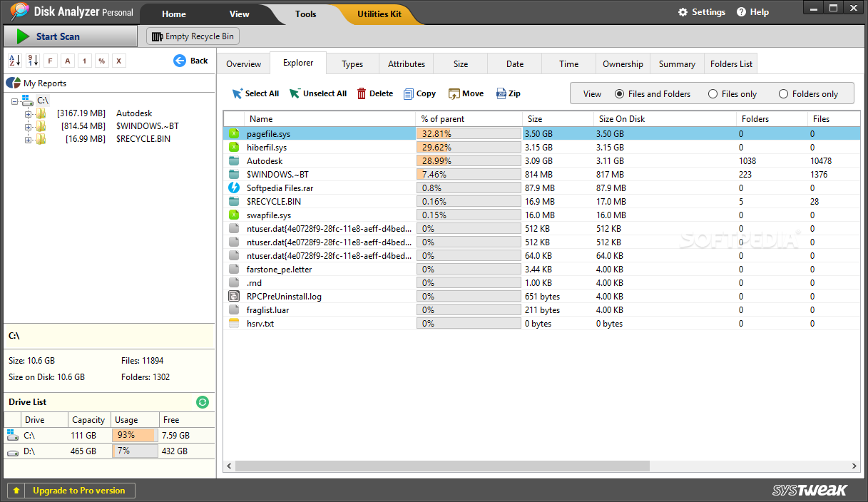
Task: Sort by the Name column header
Action: [x=330, y=119]
